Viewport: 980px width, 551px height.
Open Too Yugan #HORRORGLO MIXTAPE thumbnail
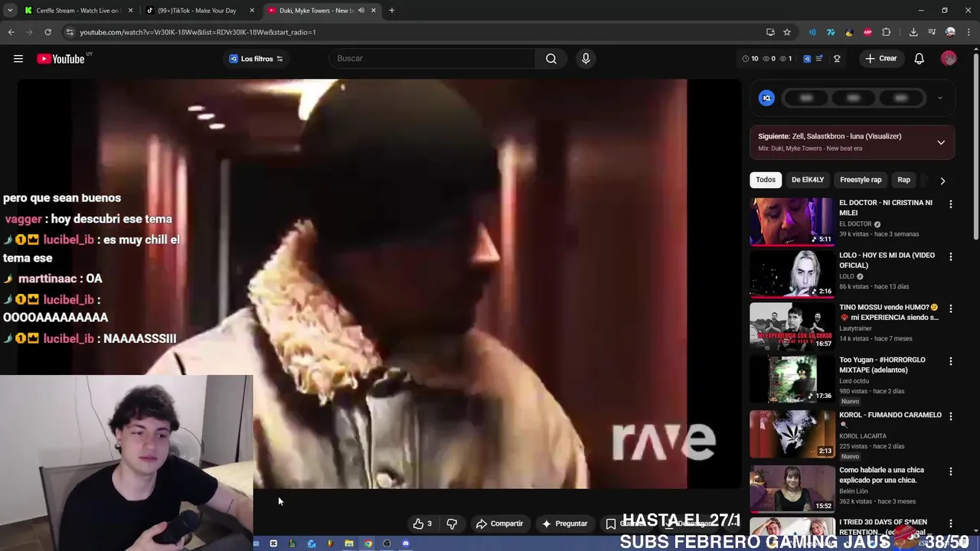tap(792, 379)
